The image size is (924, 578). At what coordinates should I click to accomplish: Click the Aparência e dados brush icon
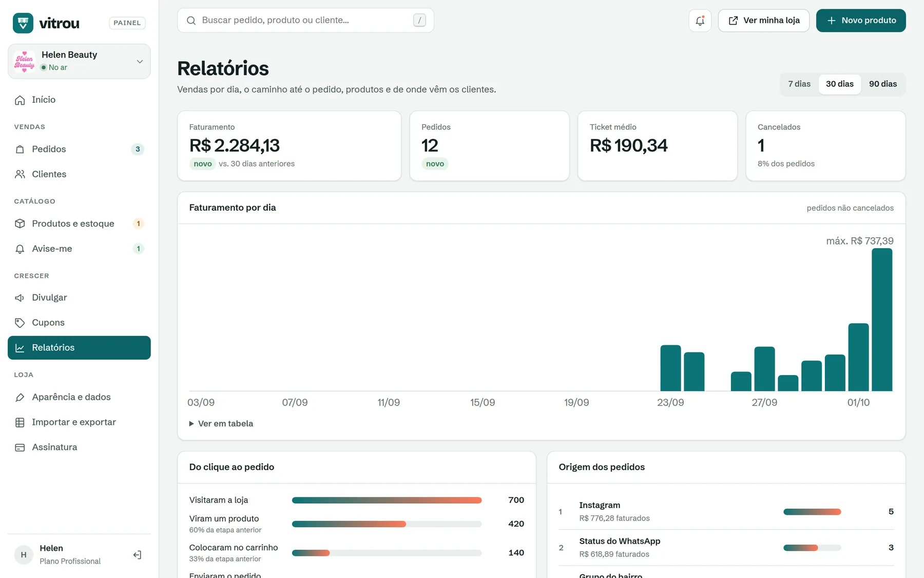click(20, 398)
